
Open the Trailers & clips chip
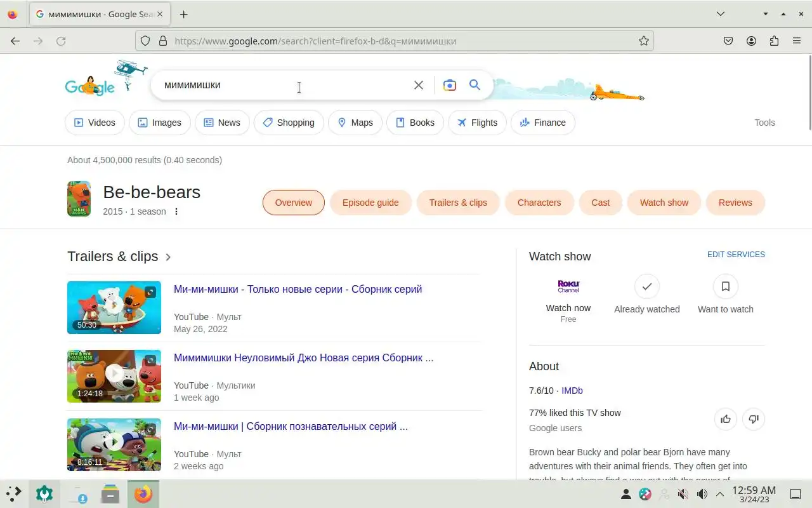[458, 203]
